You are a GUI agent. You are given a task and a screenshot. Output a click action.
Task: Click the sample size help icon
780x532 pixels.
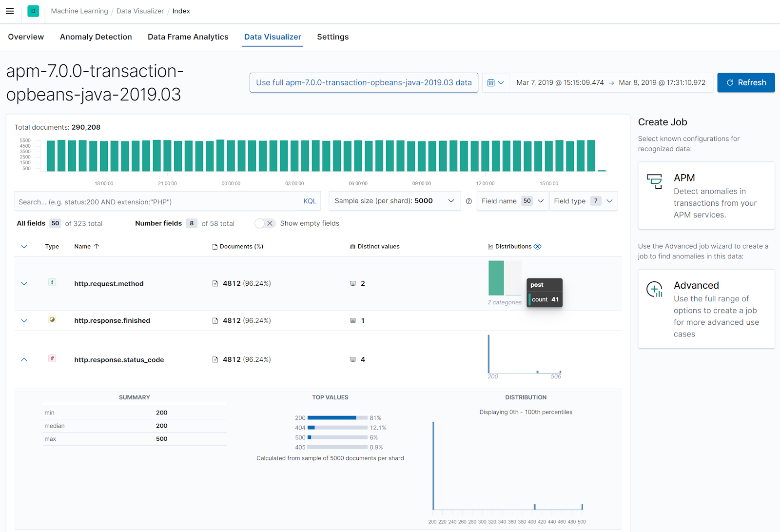[468, 201]
